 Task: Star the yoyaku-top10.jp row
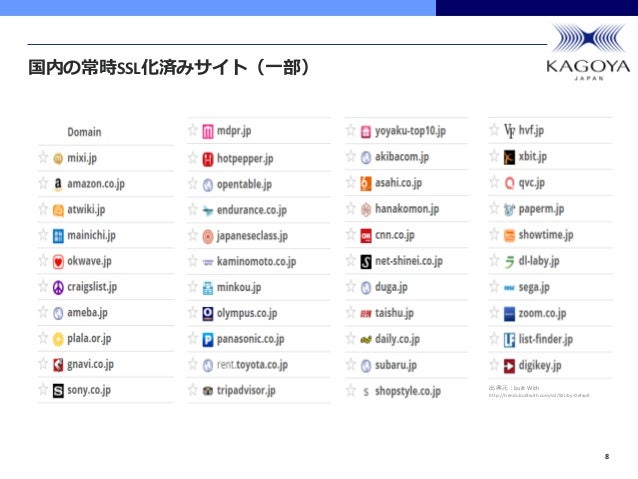click(350, 130)
